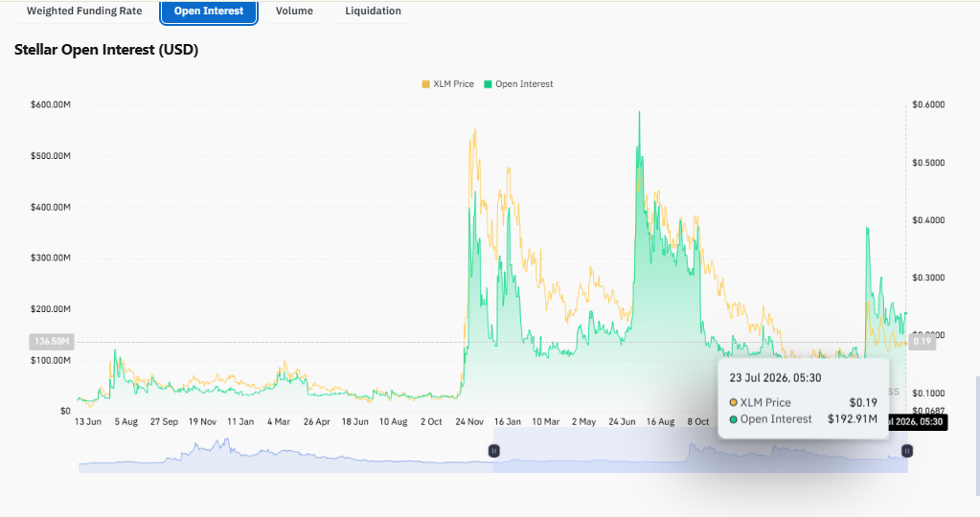This screenshot has width=980, height=517.
Task: Click the 0.19 price label on right axis
Action: pos(922,342)
